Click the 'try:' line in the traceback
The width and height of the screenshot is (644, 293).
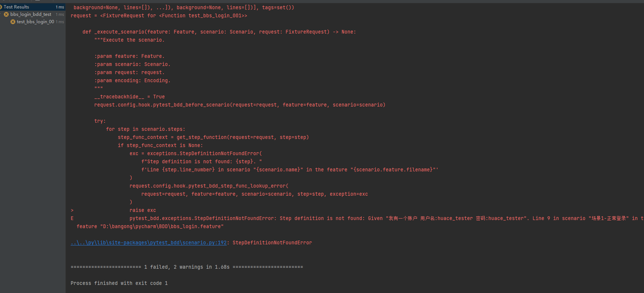(100, 121)
